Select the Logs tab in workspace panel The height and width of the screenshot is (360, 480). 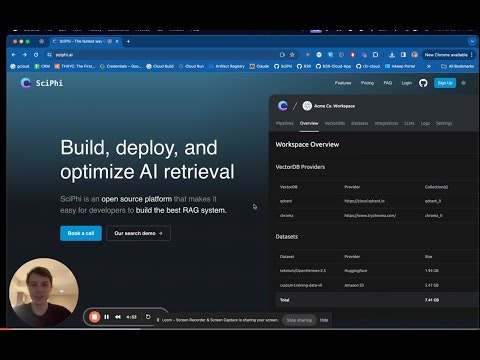point(425,123)
